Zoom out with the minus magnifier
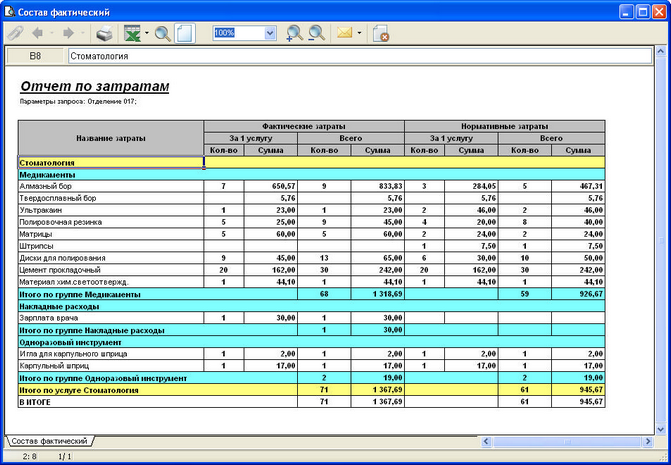The width and height of the screenshot is (671, 465). click(316, 33)
